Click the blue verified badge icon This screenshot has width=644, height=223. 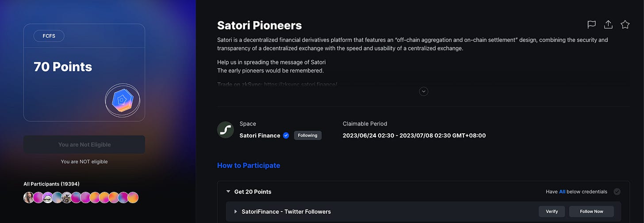[x=286, y=136]
